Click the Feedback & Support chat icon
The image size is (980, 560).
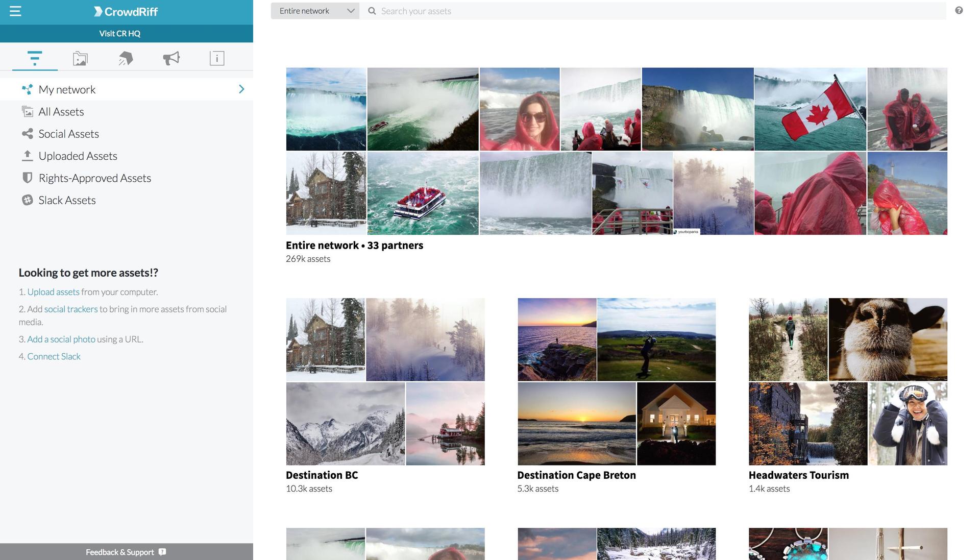(162, 552)
